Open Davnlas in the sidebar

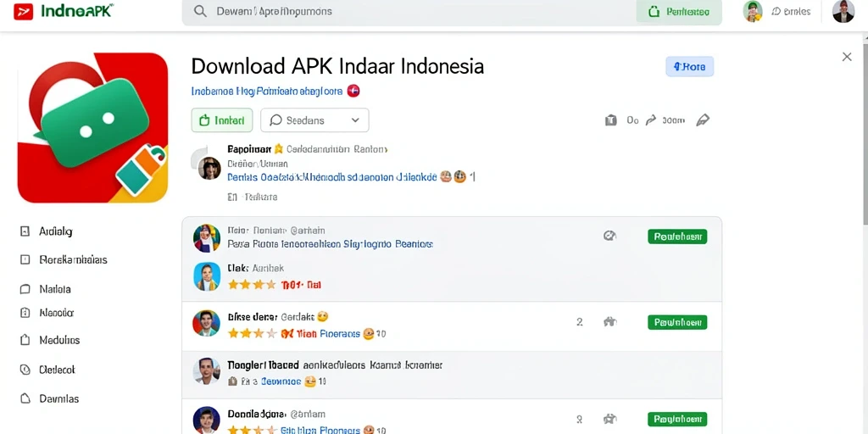pos(58,398)
